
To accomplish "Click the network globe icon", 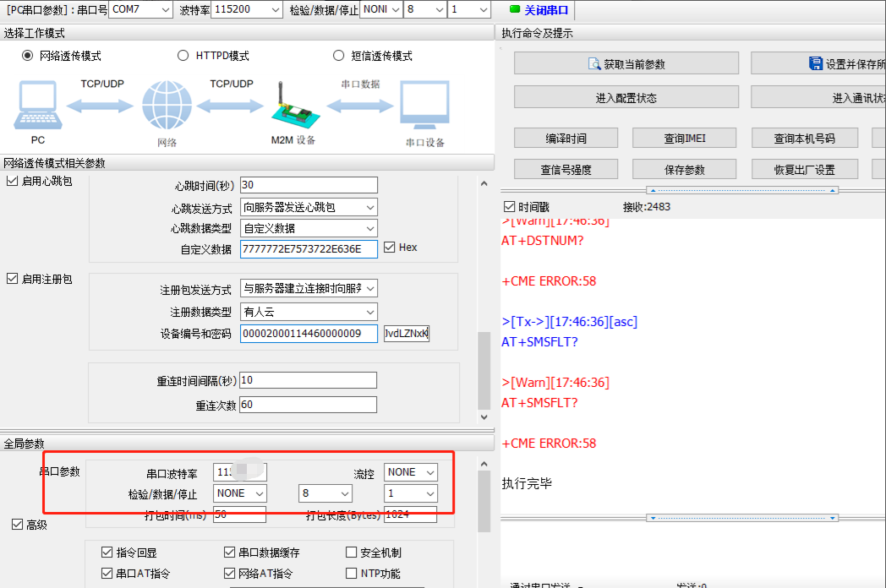I will pyautogui.click(x=167, y=105).
